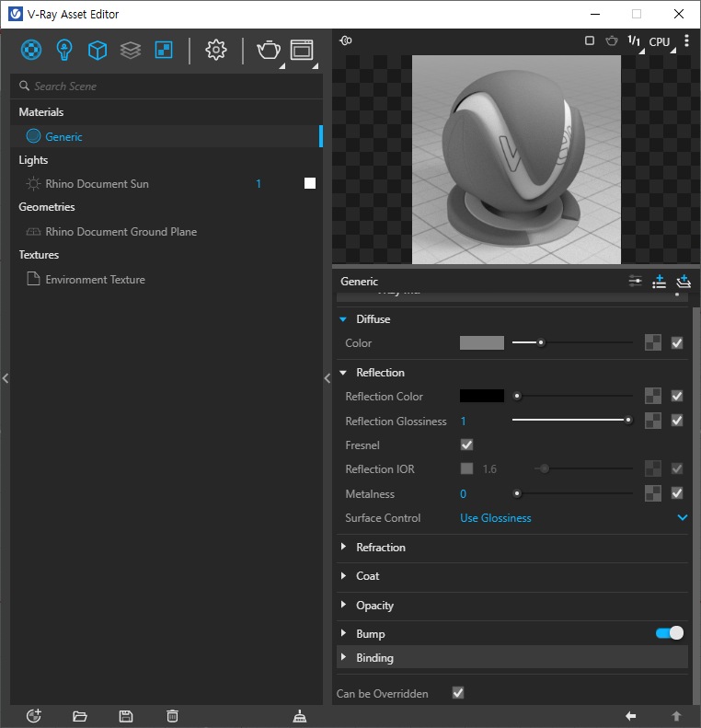Click the Search Scene field
This screenshot has width=701, height=728.
point(167,86)
